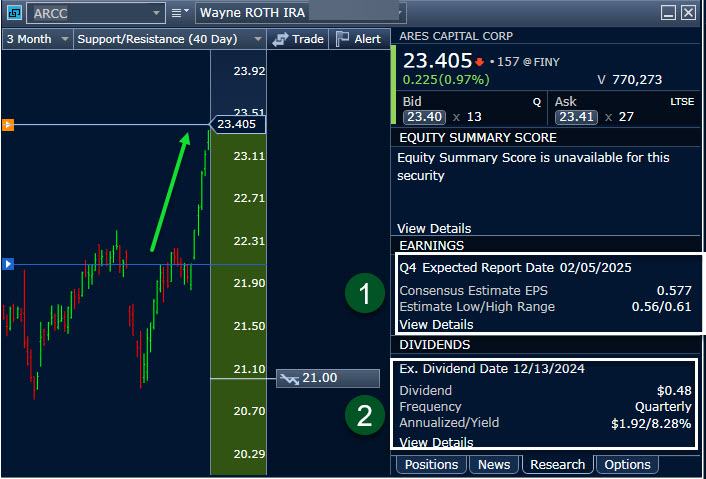Click the Ask price 23.41 box

point(576,117)
